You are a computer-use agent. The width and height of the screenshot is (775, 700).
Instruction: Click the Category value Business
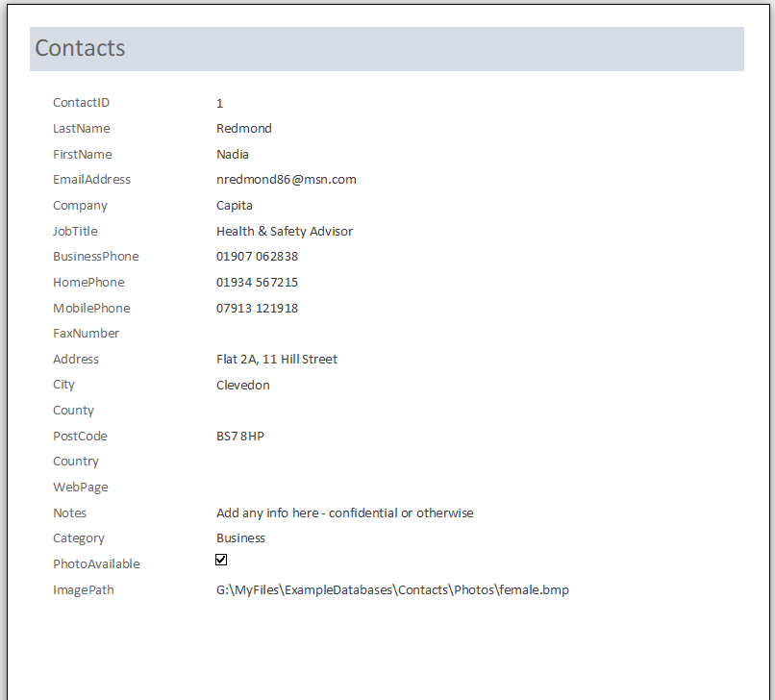click(x=240, y=537)
